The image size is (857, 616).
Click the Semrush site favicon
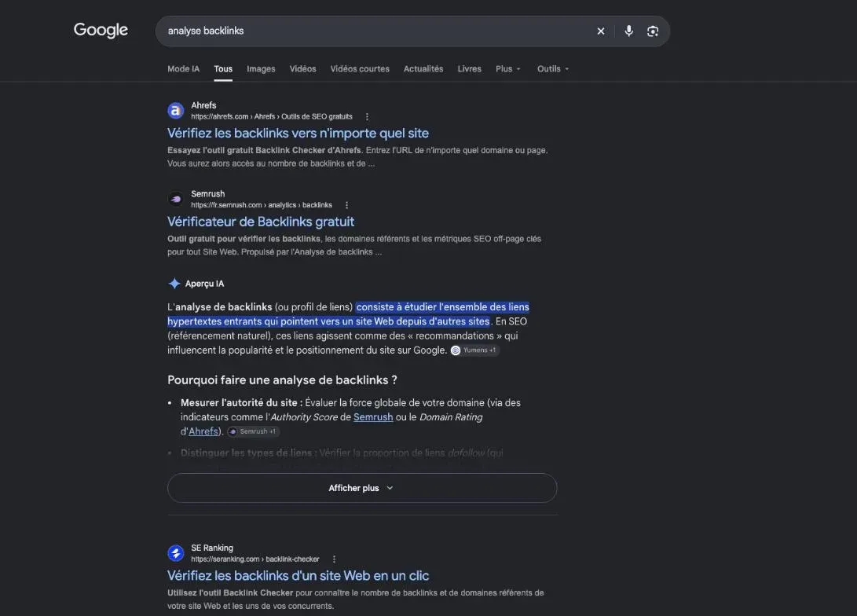175,199
